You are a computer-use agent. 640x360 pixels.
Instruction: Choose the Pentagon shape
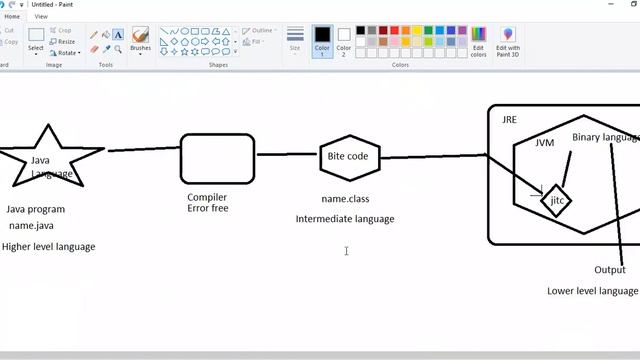pos(184,42)
